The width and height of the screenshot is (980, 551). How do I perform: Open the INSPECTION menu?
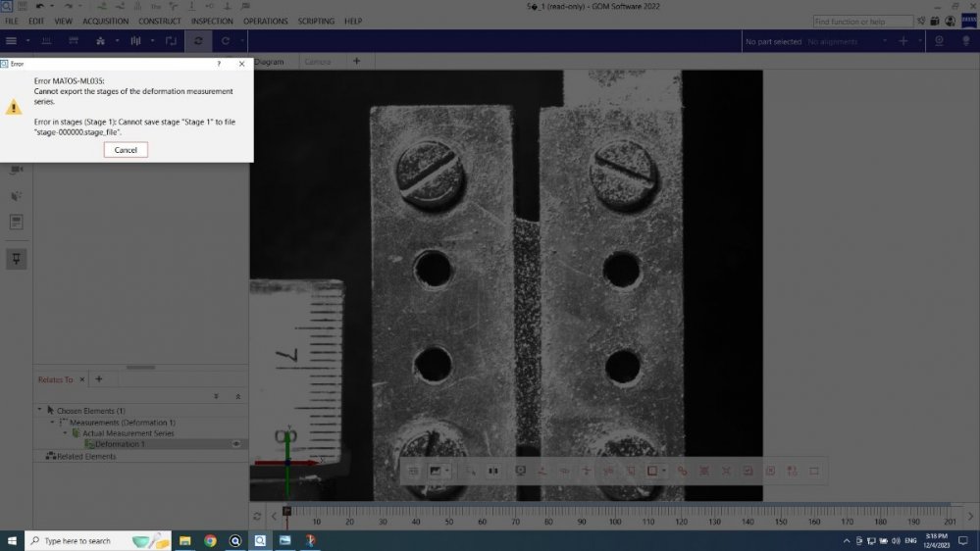pyautogui.click(x=212, y=21)
